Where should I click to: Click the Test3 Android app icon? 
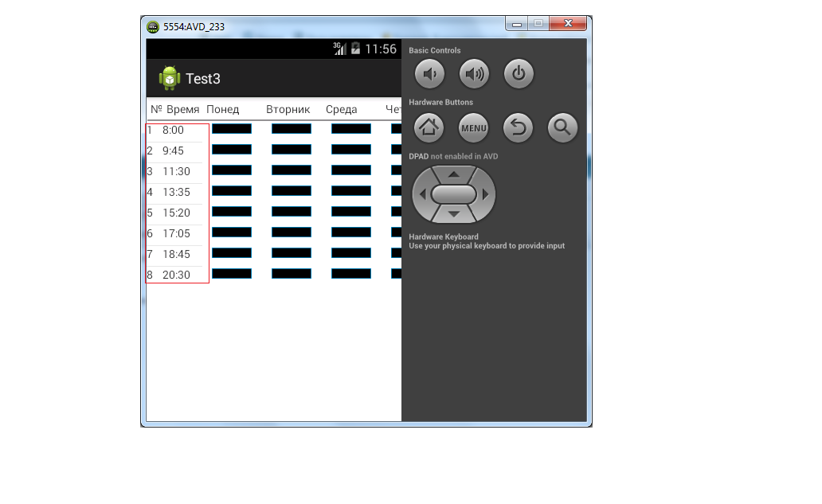click(x=170, y=78)
